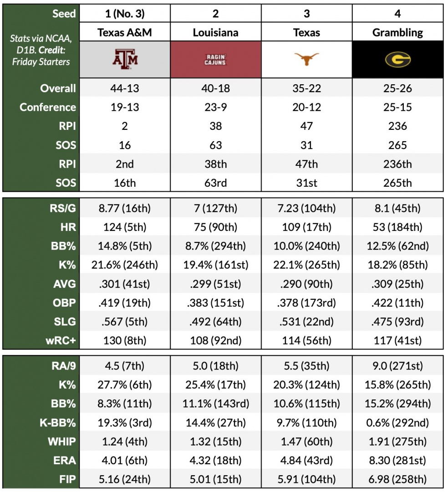Viewport: 448px width, 492px height.
Task: Click the Texas A&M logo
Action: coord(125,59)
